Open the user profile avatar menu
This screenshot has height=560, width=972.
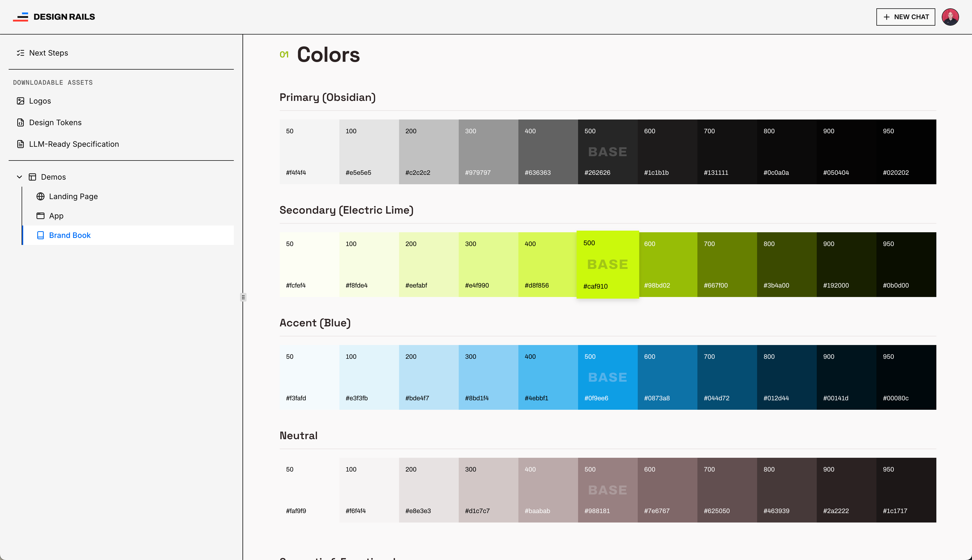tap(950, 17)
